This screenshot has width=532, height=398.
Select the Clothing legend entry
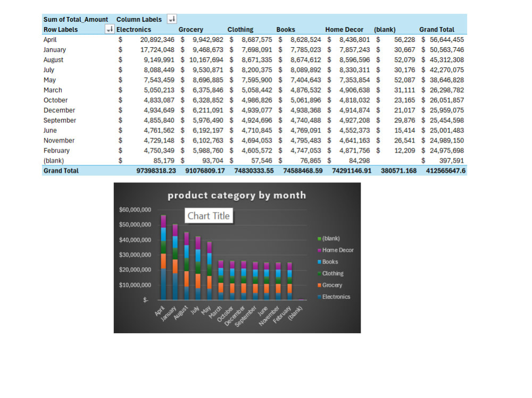[330, 273]
